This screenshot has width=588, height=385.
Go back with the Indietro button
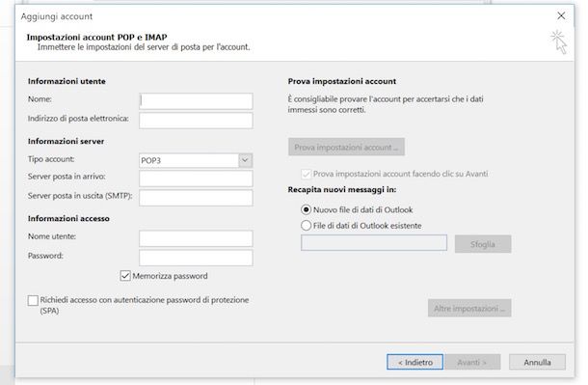pyautogui.click(x=414, y=362)
